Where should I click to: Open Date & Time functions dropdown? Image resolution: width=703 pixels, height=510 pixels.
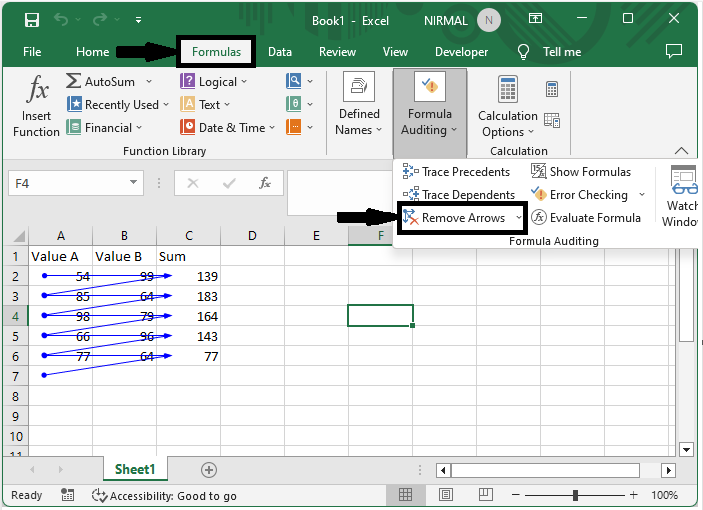coord(227,128)
